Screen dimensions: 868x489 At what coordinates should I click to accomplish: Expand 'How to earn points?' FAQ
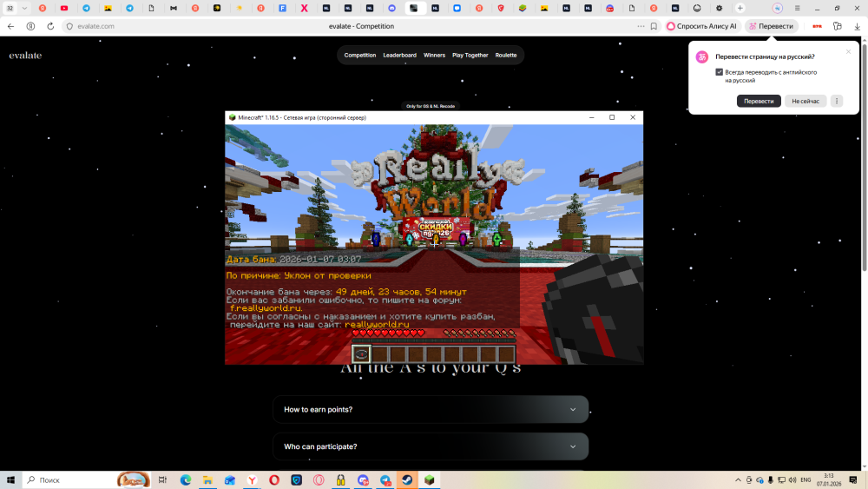(431, 409)
